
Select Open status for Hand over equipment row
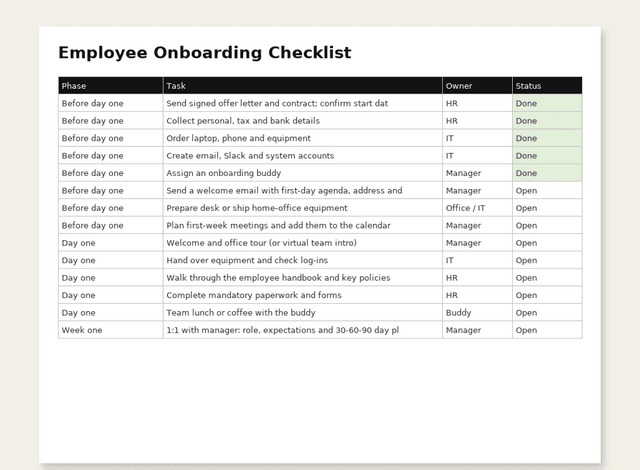coord(547,260)
